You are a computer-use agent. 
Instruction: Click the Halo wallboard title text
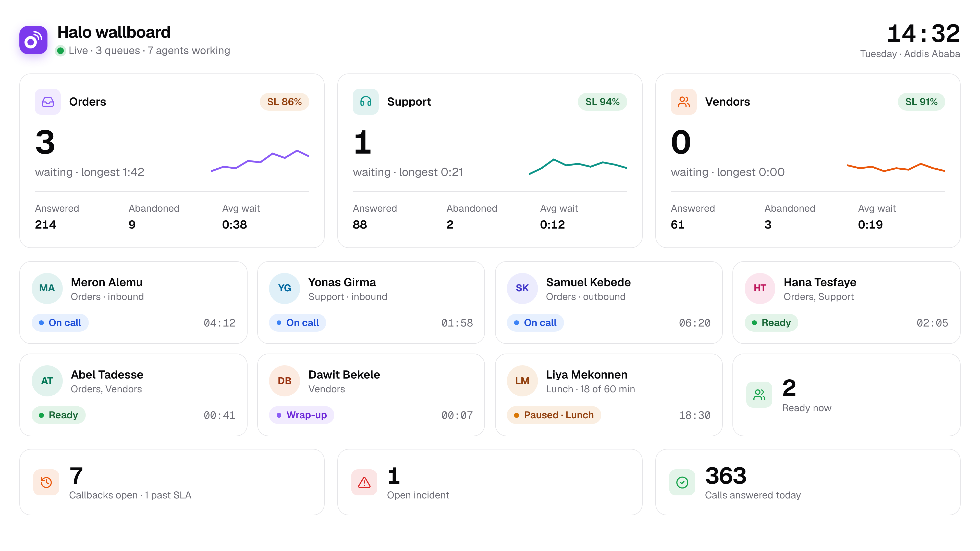tap(114, 32)
